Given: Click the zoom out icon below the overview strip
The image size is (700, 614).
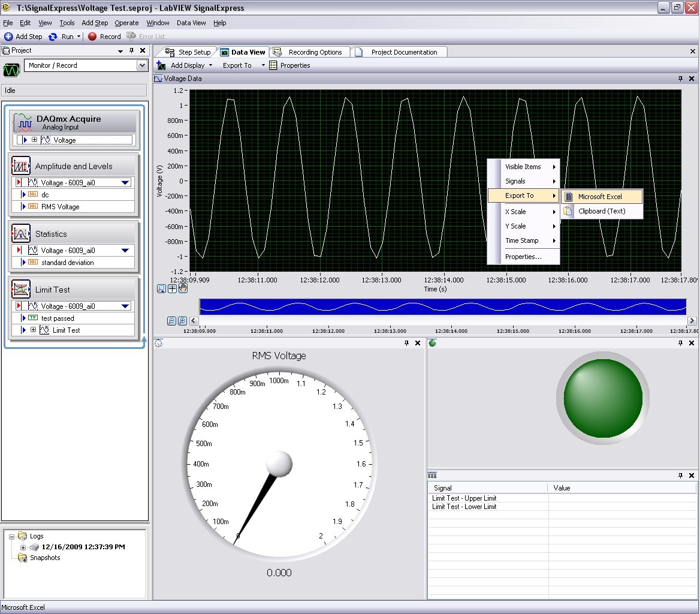Looking at the screenshot, I should coord(172,321).
